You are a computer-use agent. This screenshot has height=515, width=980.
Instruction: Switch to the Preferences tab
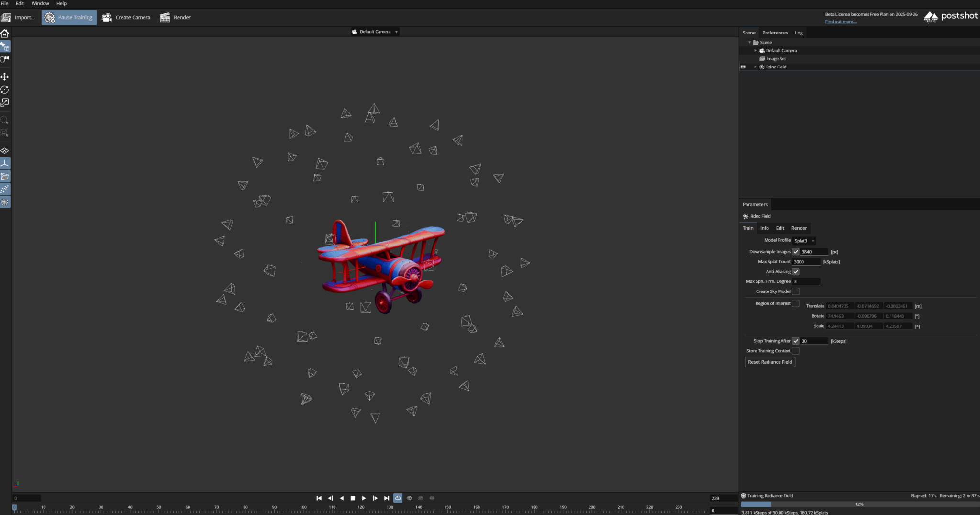tap(775, 33)
